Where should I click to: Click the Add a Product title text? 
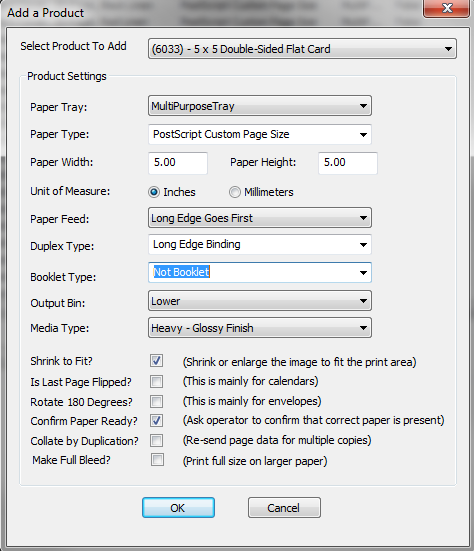click(46, 13)
